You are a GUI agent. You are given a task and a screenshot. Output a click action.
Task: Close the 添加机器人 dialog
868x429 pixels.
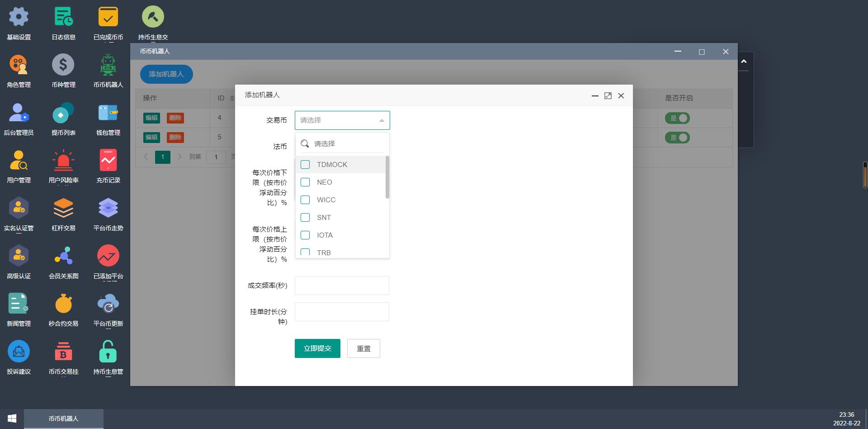[x=621, y=96]
